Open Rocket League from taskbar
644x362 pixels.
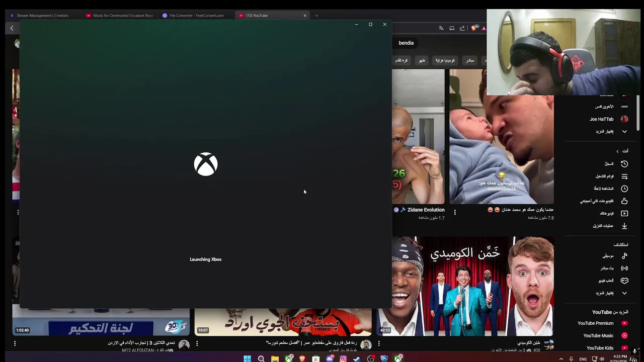[384, 358]
